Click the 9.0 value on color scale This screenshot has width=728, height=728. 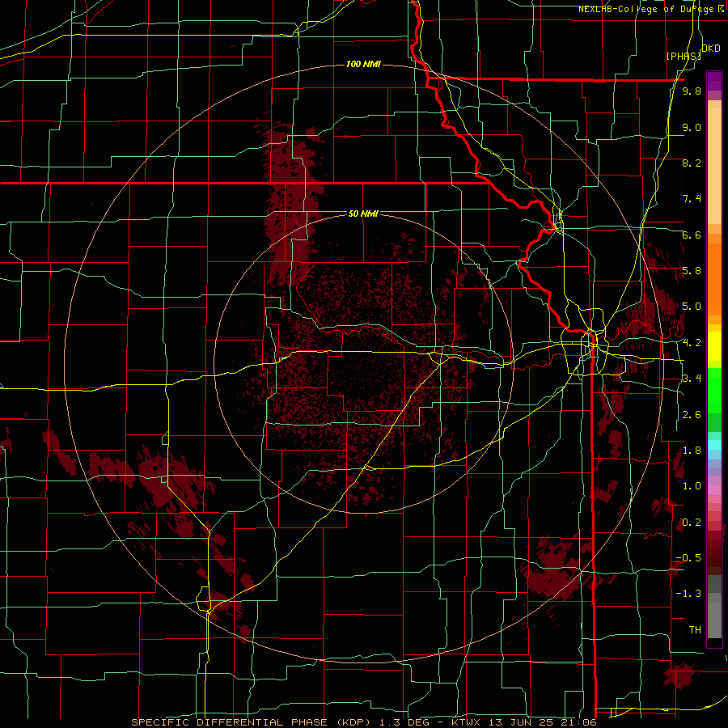692,127
